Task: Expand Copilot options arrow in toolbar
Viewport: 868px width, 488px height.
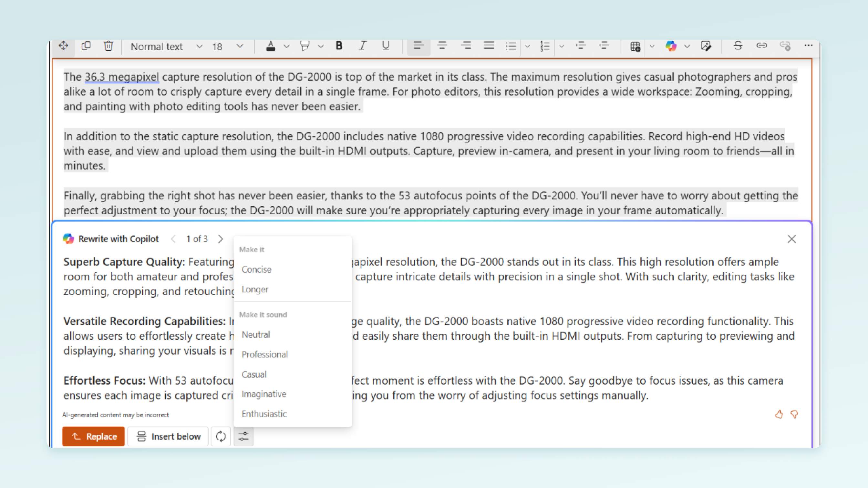Action: (x=687, y=46)
